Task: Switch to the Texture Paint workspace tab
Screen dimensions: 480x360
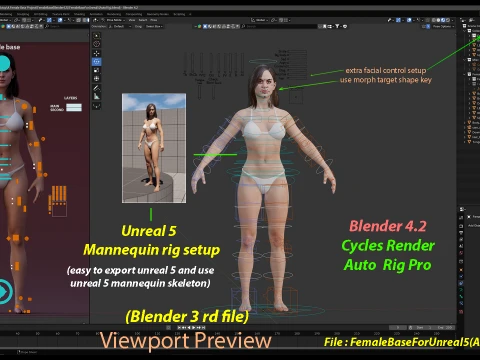Action: 60,14
